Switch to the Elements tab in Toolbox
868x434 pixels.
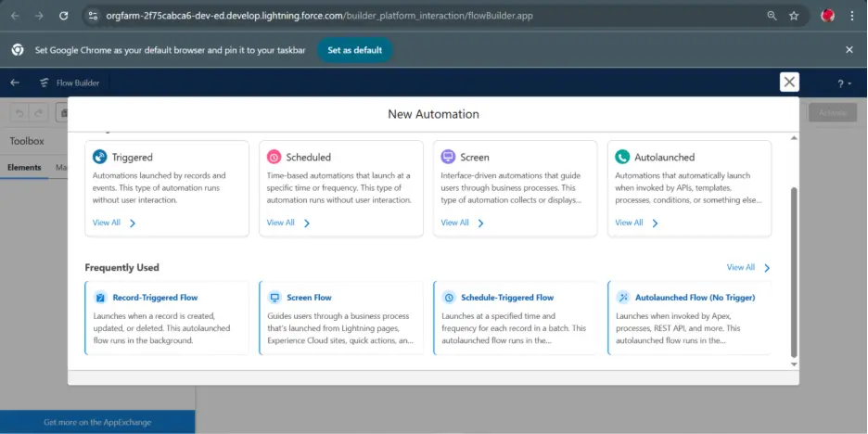point(24,168)
